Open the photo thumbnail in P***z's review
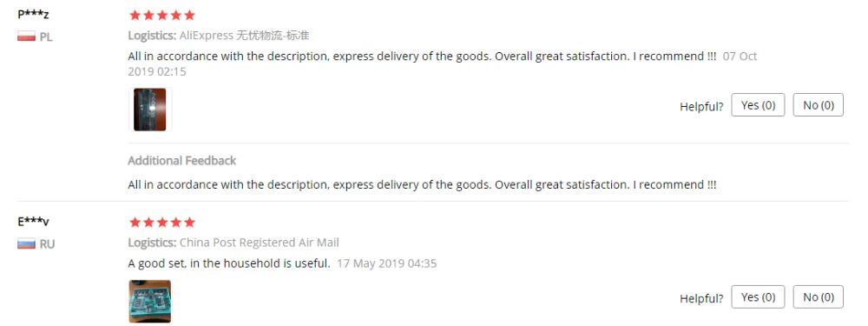 (x=150, y=110)
